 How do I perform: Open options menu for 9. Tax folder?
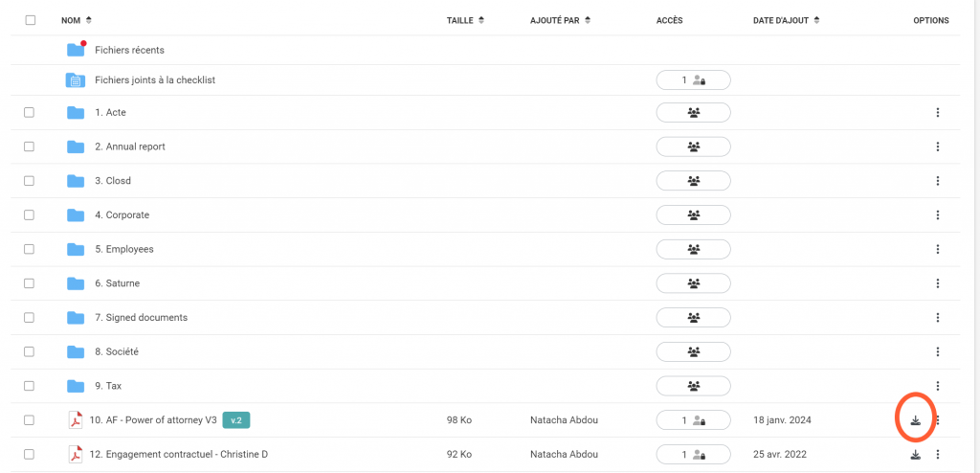coord(938,386)
